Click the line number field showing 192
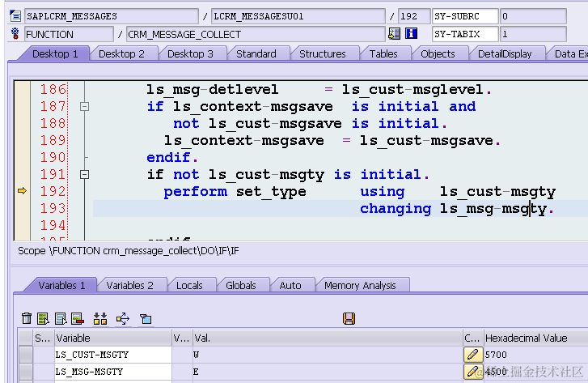Image resolution: width=588 pixels, height=383 pixels. pos(414,16)
